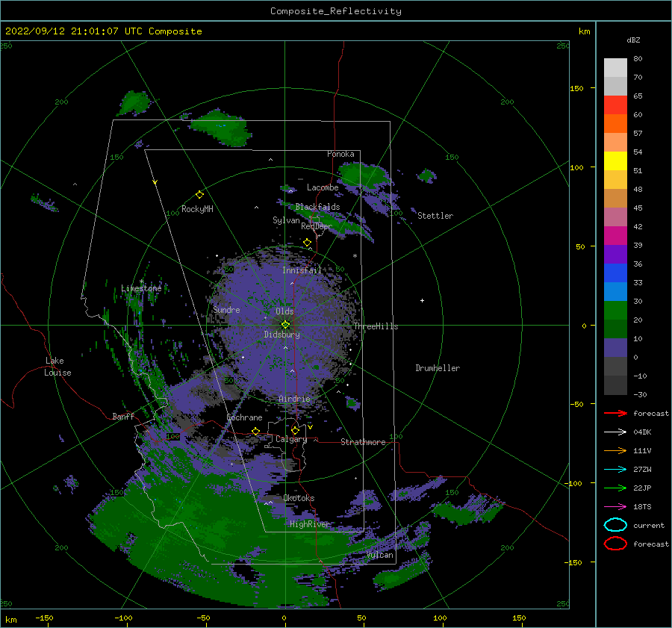
Task: Click the ThreeHills label
Action: click(376, 326)
